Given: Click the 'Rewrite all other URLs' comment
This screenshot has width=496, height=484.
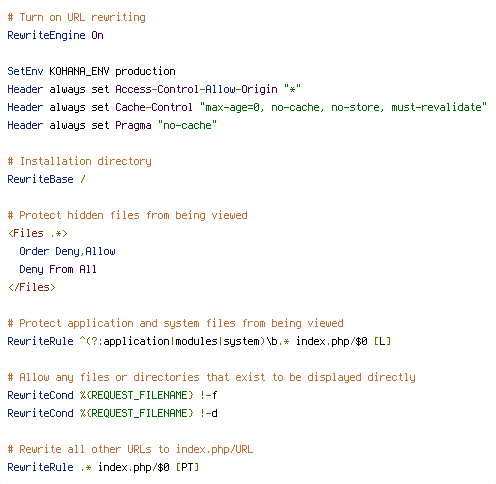Looking at the screenshot, I should tap(130, 449).
